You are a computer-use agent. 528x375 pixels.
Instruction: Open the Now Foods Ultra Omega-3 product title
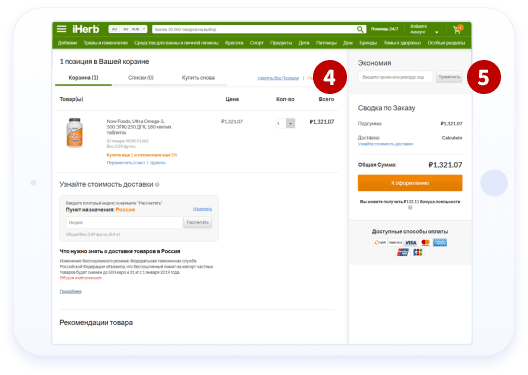(x=139, y=127)
